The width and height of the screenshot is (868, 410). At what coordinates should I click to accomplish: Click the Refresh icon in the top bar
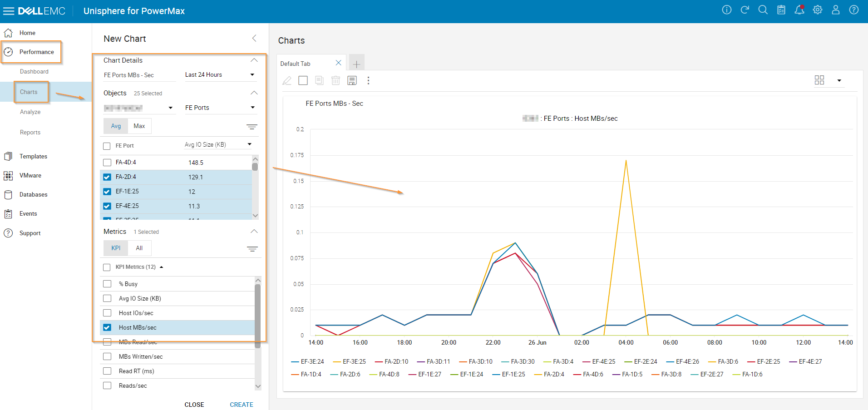(x=745, y=10)
